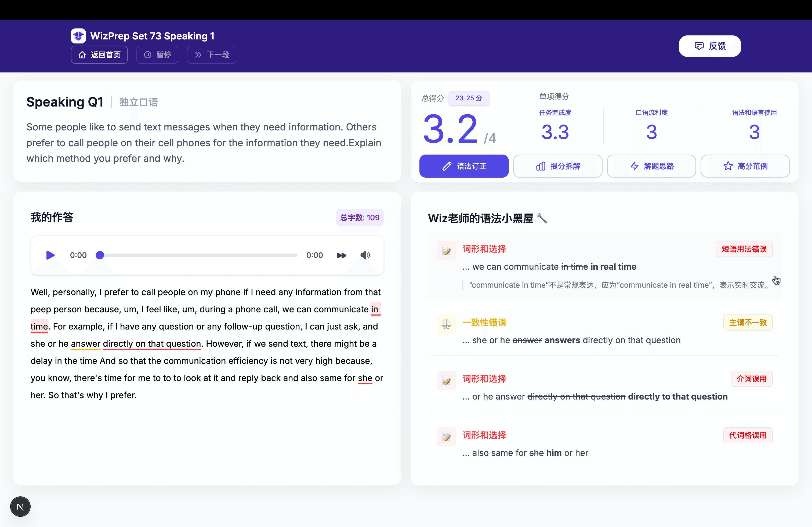
Task: Click the 代词格误用 badge
Action: click(748, 435)
